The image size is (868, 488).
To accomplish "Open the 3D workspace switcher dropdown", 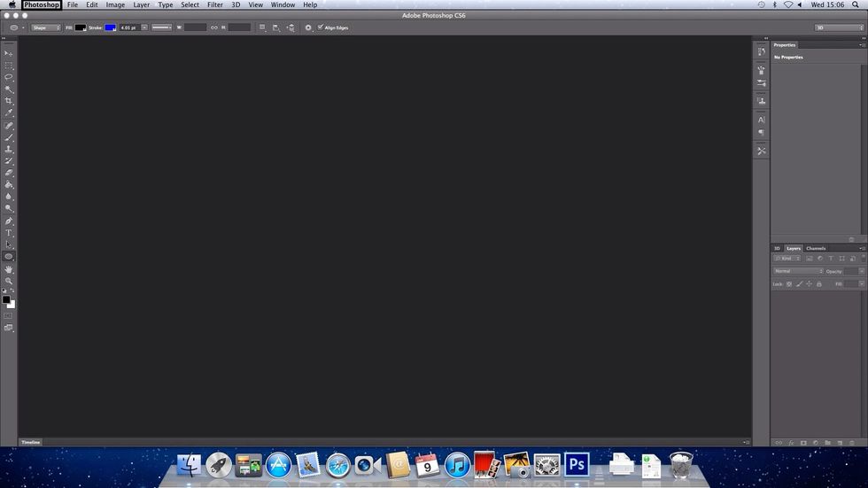I will (839, 27).
